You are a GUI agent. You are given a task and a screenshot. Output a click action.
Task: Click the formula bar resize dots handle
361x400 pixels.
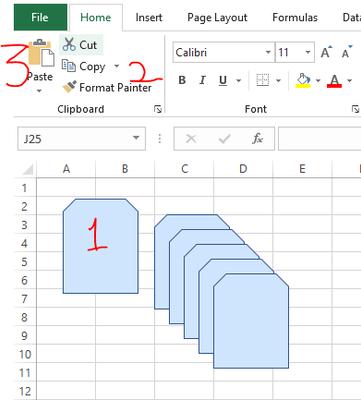point(160,138)
